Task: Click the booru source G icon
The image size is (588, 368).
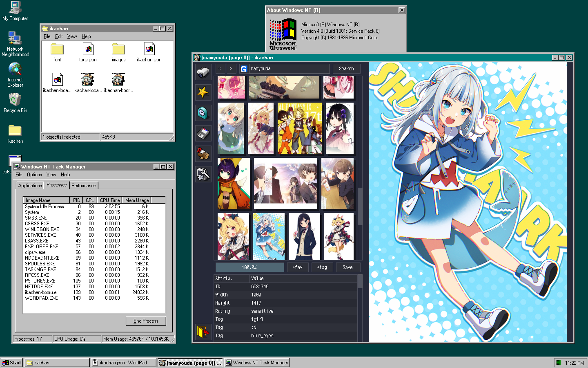Action: 244,69
